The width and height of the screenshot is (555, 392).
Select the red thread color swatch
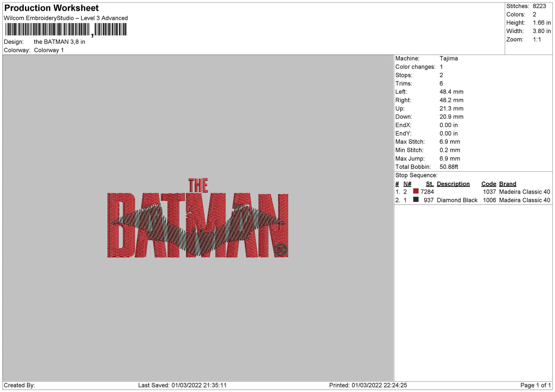pyautogui.click(x=416, y=191)
